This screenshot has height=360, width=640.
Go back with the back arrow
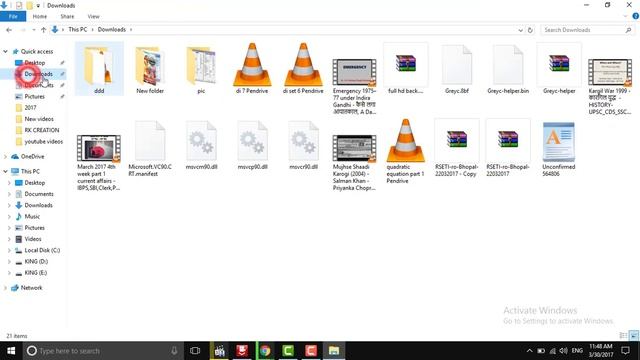pos(9,30)
